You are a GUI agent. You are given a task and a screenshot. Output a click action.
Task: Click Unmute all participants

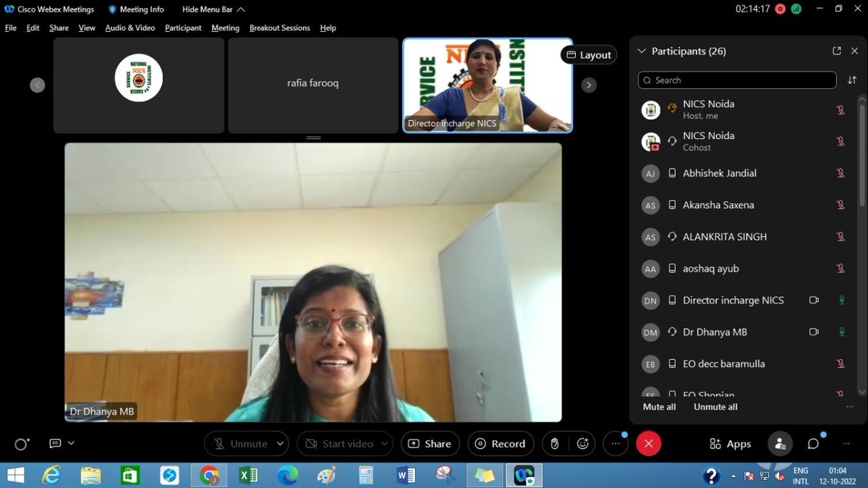[715, 407]
